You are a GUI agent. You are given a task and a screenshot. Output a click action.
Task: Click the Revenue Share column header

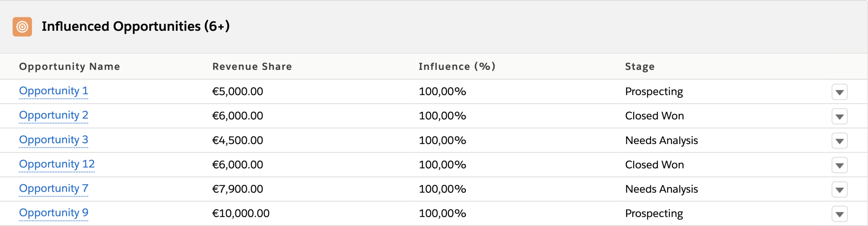252,67
